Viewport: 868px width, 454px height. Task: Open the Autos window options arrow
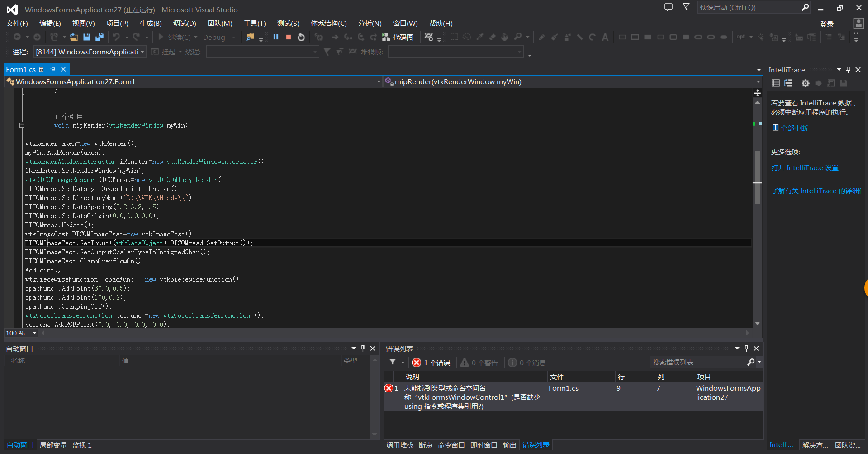(353, 349)
